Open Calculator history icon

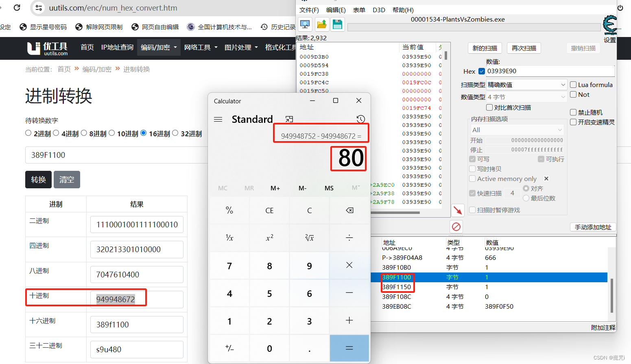coord(360,119)
